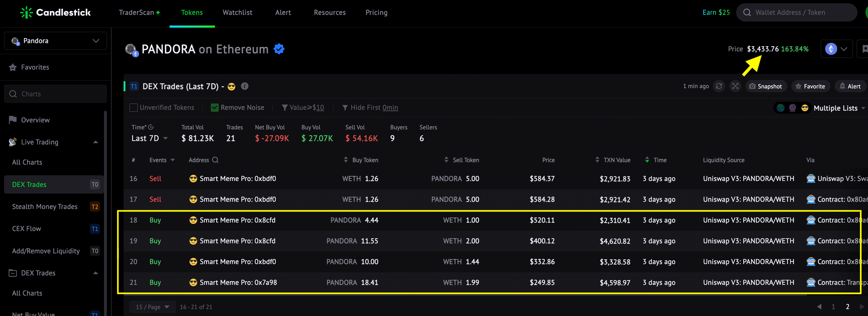Switch to the Watchlist tab
This screenshot has height=316, width=868.
[x=237, y=13]
